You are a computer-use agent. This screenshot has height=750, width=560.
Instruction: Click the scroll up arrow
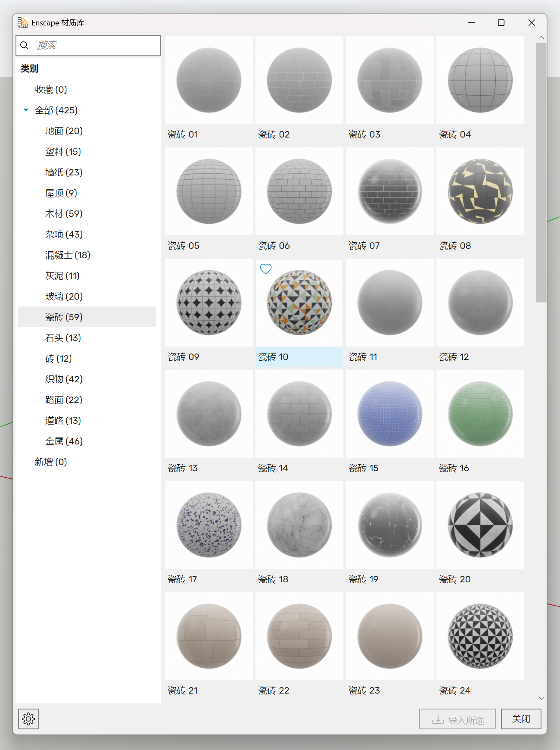pyautogui.click(x=541, y=38)
